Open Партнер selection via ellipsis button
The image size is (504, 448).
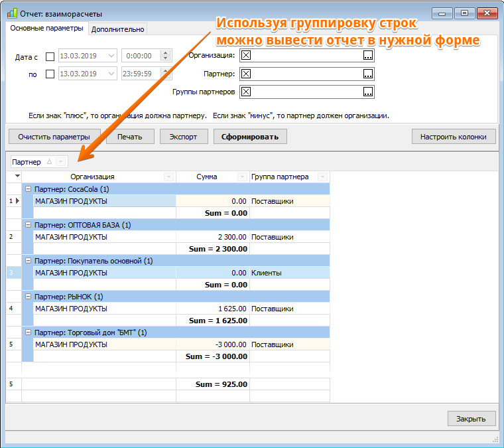coord(367,74)
